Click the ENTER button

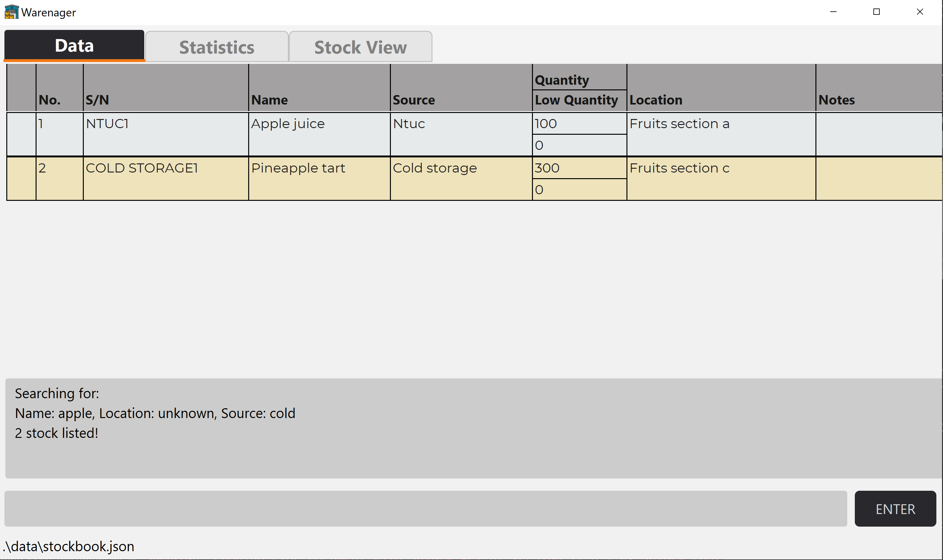[x=895, y=509]
